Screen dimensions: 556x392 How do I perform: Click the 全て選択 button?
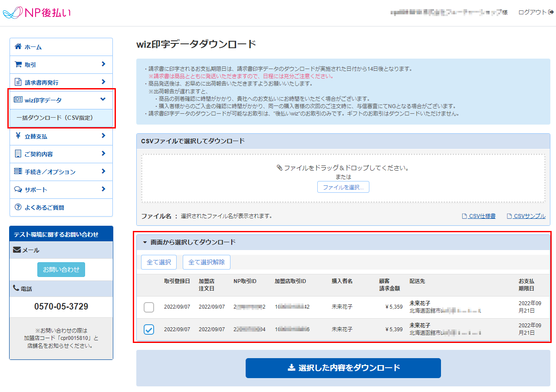coord(159,262)
